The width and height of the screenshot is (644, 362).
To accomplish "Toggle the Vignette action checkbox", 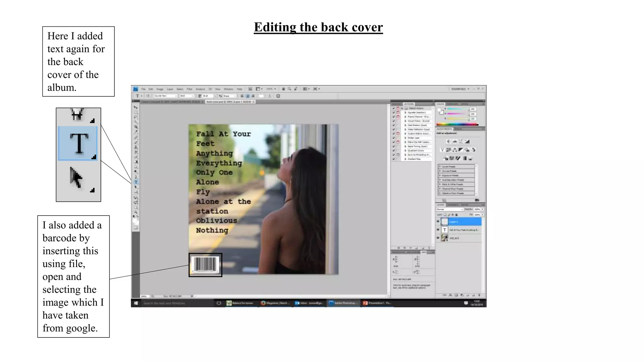I will (393, 112).
